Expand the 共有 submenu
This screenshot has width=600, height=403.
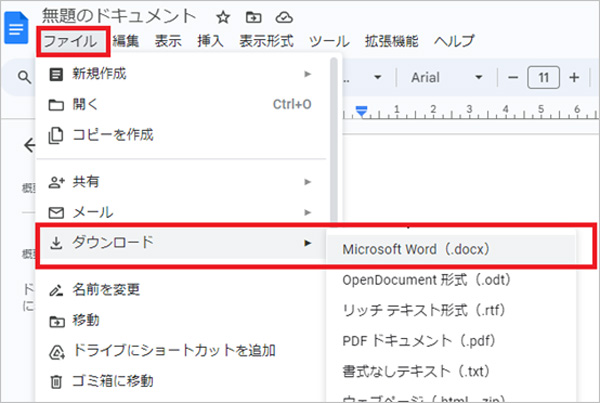click(180, 182)
